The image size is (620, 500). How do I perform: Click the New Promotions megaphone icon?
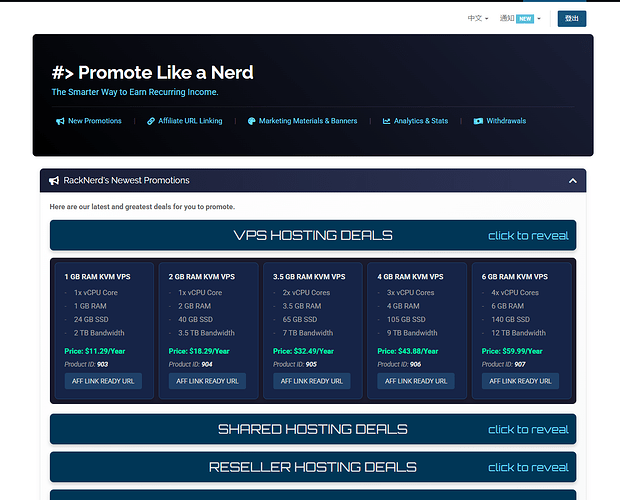coord(60,121)
